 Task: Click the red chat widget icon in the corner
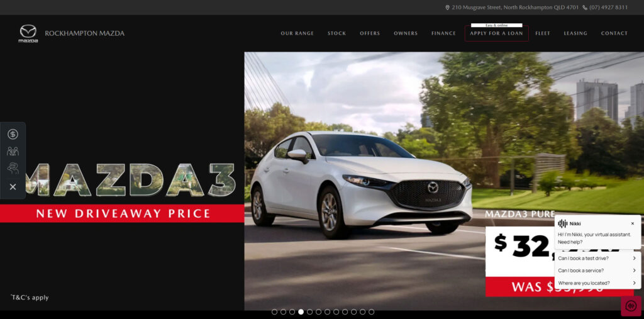click(631, 306)
